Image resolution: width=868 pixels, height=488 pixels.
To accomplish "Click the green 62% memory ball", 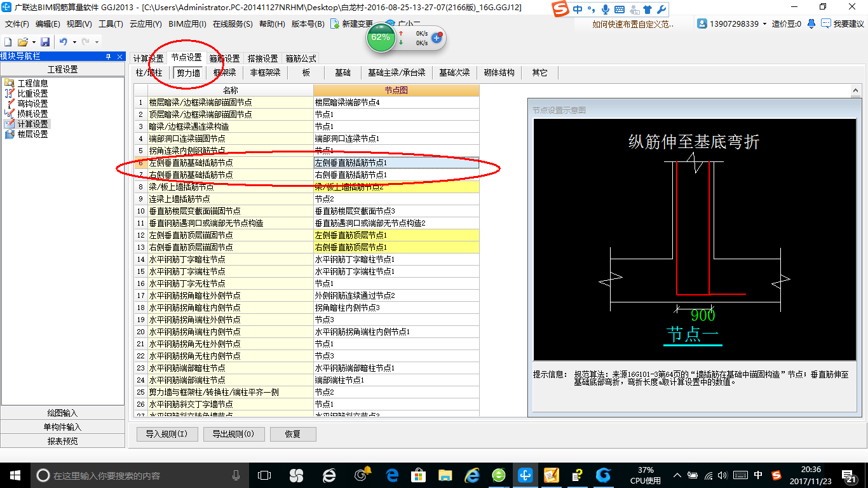I will click(x=381, y=37).
